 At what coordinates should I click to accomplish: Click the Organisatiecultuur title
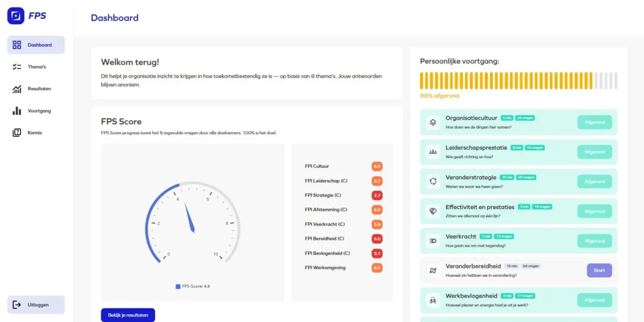click(471, 118)
